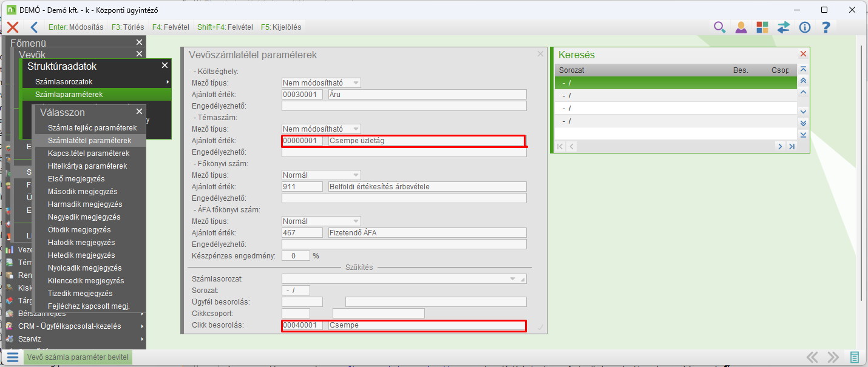Viewport: 868px width, 367px height.
Task: Click Cikk besorolás code field 00040001
Action: pyautogui.click(x=302, y=325)
